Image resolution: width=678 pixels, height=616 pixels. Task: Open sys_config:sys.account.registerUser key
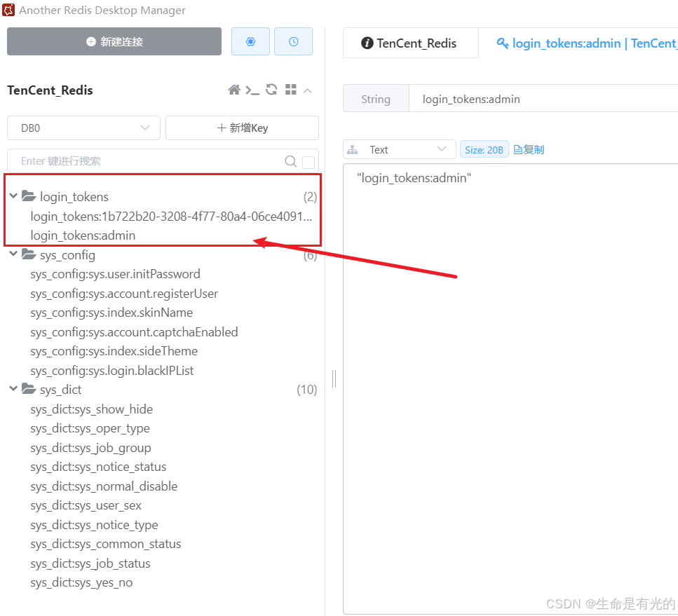(124, 294)
